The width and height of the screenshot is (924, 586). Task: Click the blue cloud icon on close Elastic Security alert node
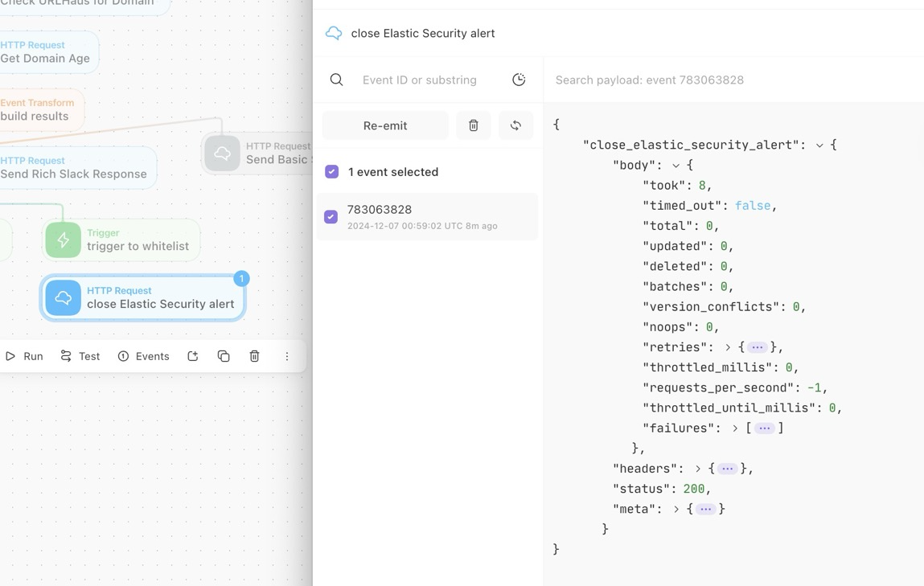click(x=63, y=298)
